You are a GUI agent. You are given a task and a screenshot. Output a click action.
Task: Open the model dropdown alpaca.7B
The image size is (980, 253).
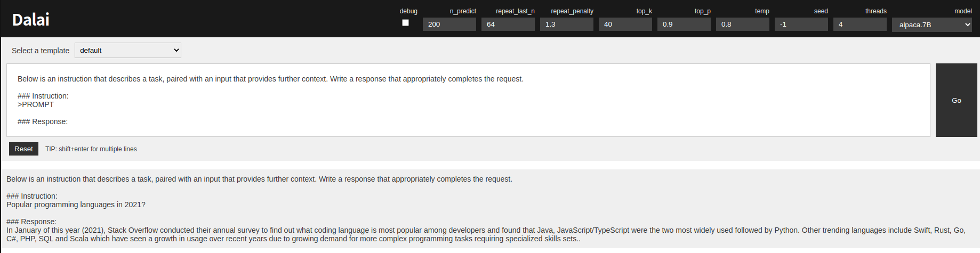point(932,25)
